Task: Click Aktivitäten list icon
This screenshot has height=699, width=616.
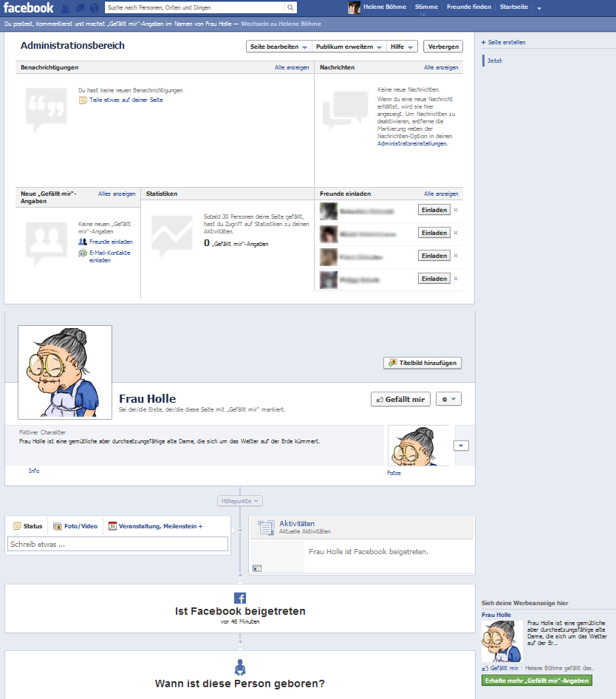Action: pyautogui.click(x=267, y=528)
